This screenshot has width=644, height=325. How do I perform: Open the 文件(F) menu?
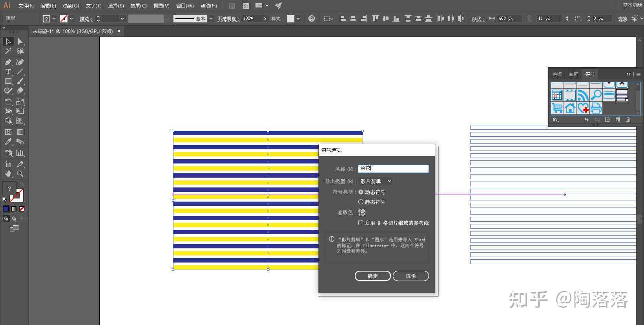[x=26, y=6]
